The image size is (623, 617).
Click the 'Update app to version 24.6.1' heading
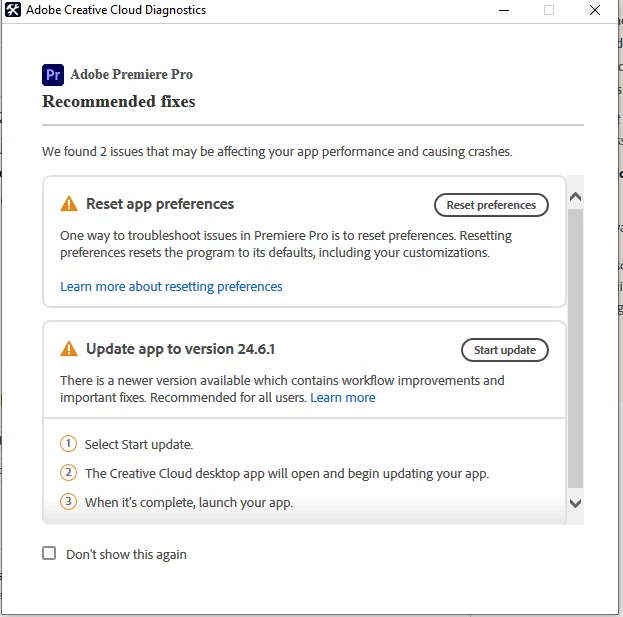point(180,349)
